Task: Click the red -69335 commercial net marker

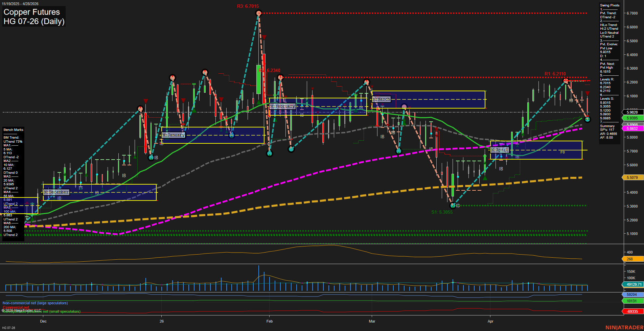Action: (632, 311)
